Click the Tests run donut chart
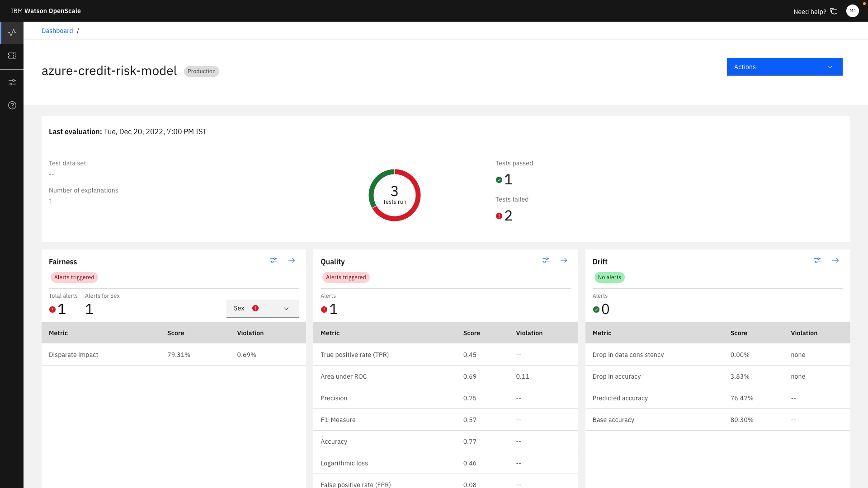Viewport: 868px width, 488px height. coord(394,195)
